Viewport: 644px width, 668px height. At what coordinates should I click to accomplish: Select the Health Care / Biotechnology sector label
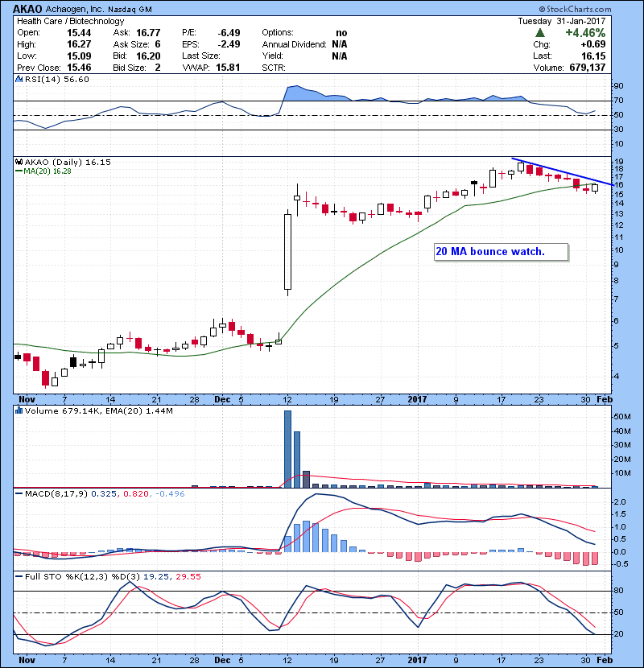tap(70, 21)
